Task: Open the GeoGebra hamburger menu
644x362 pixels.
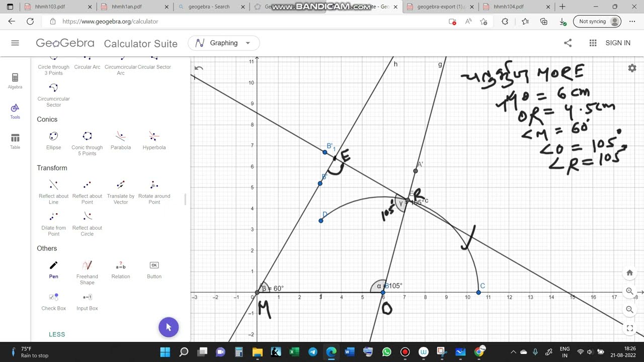Action: 15,43
